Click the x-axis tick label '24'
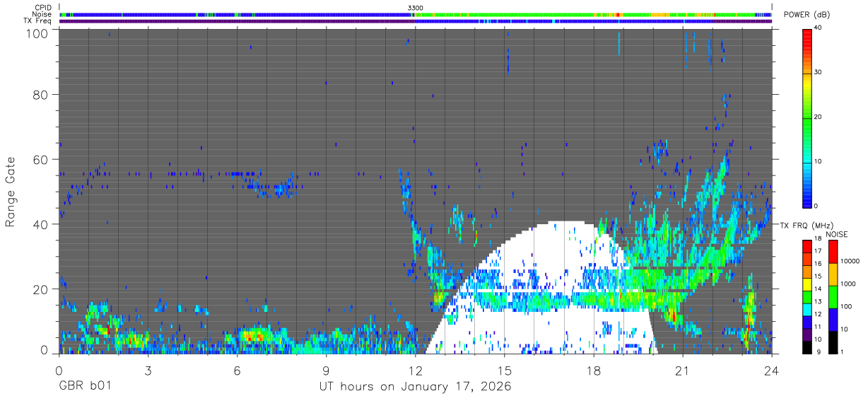The height and width of the screenshot is (401, 868). [x=772, y=371]
